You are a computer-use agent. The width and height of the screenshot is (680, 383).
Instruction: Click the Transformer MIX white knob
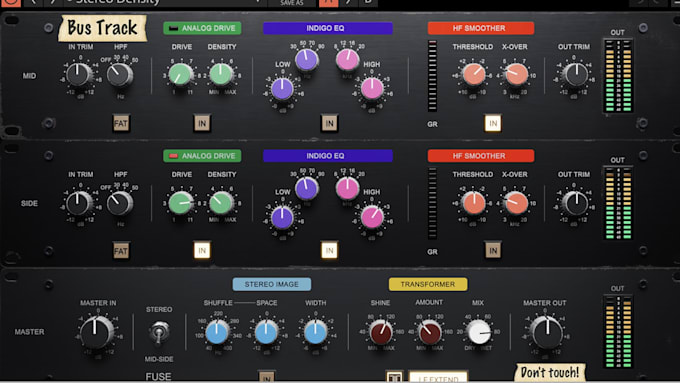(x=479, y=332)
